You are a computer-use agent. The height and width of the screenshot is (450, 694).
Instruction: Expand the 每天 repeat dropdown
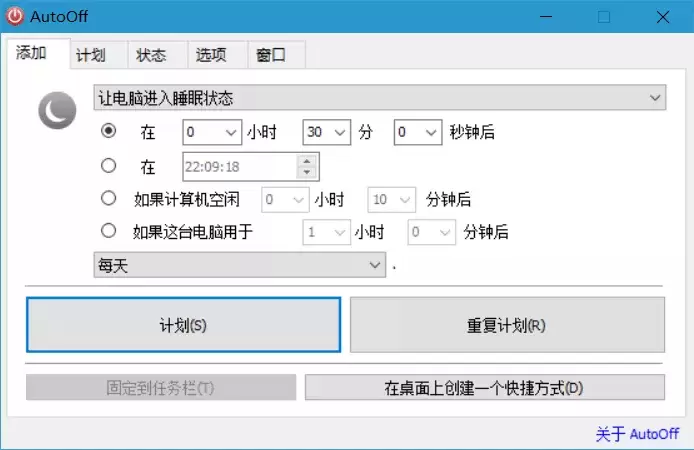click(239, 265)
